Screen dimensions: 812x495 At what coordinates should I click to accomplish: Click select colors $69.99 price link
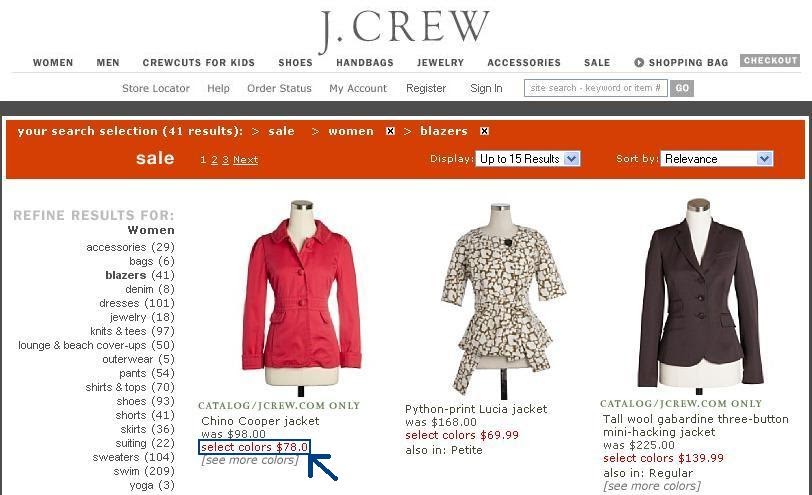pyautogui.click(x=462, y=435)
